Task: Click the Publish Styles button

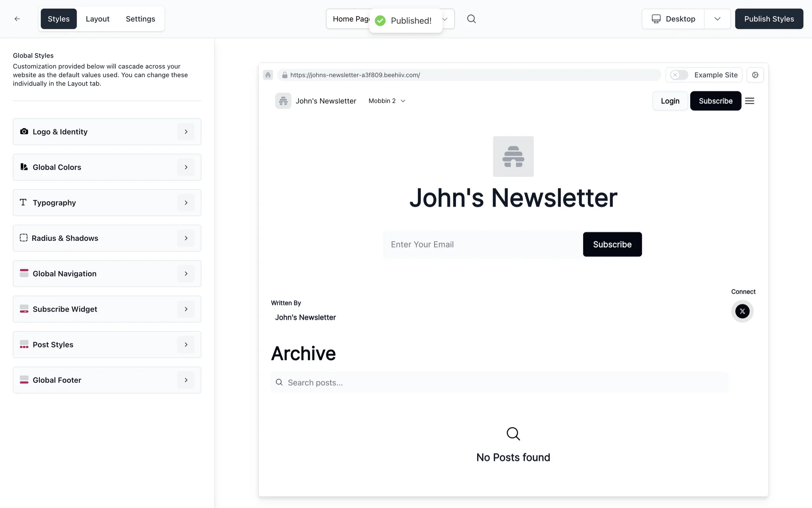Action: [x=768, y=19]
